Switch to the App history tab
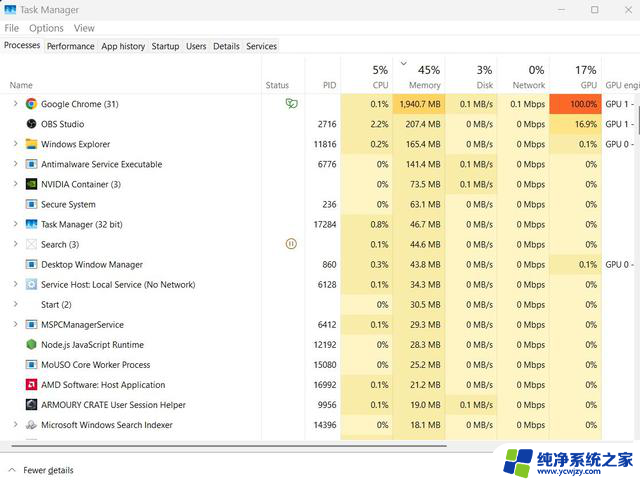The height and width of the screenshot is (483, 640). point(123,46)
